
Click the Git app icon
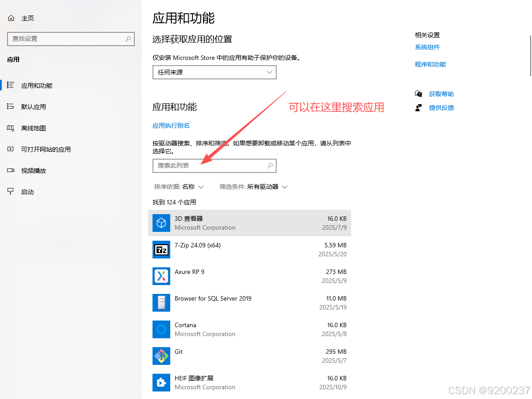pyautogui.click(x=161, y=356)
